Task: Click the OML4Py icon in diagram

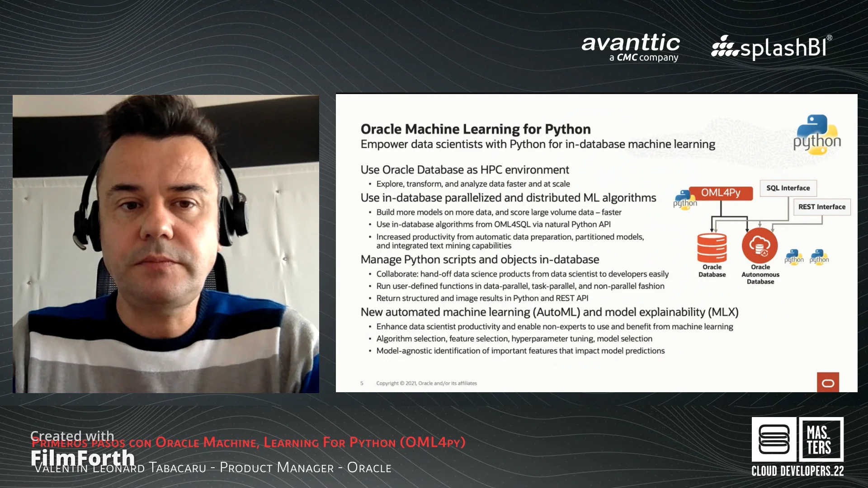Action: pyautogui.click(x=720, y=192)
